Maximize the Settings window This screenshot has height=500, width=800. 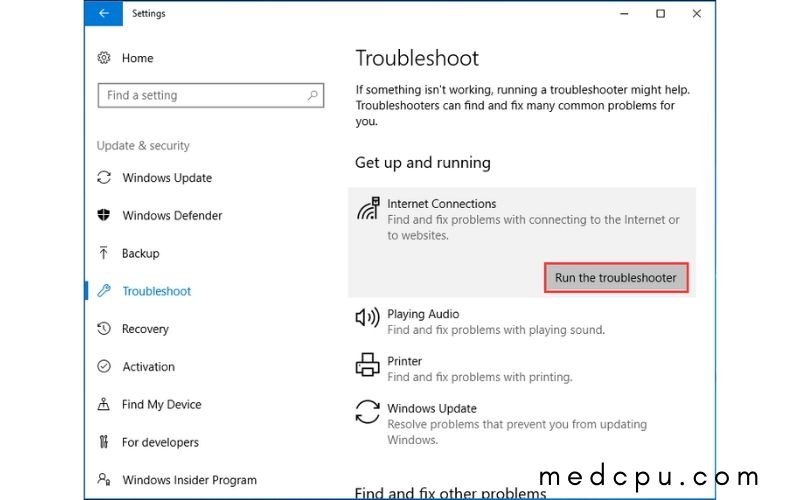point(660,14)
